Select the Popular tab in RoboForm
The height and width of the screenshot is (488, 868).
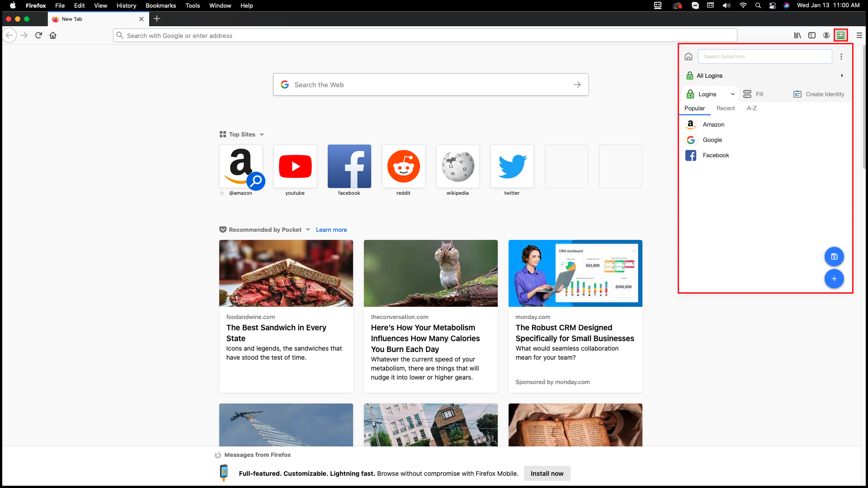(694, 108)
